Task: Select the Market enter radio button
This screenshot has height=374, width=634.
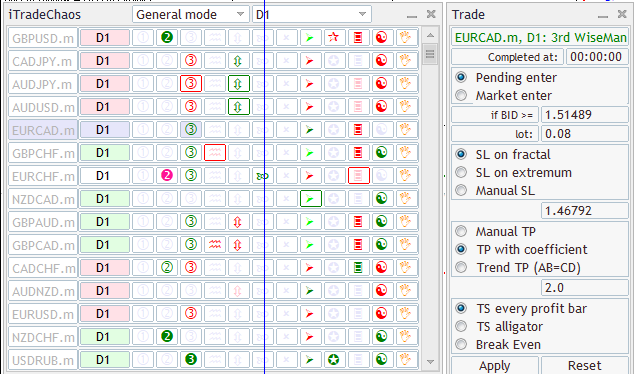Action: (x=461, y=95)
